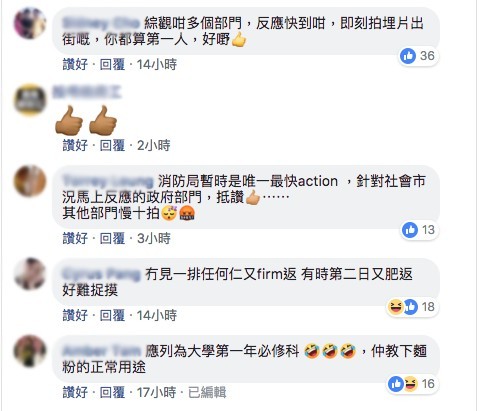The image size is (485, 411).
Task: Click the first brown thumbs-up sticker
Action: (x=69, y=120)
